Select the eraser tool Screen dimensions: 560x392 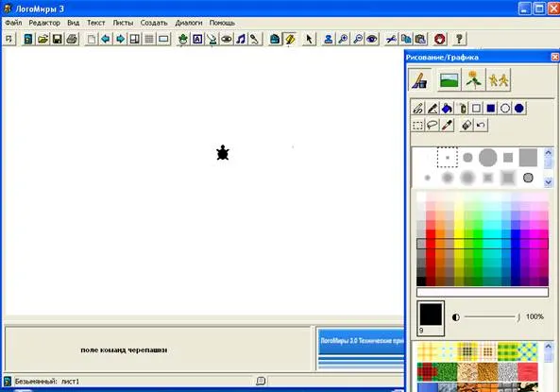(x=467, y=125)
